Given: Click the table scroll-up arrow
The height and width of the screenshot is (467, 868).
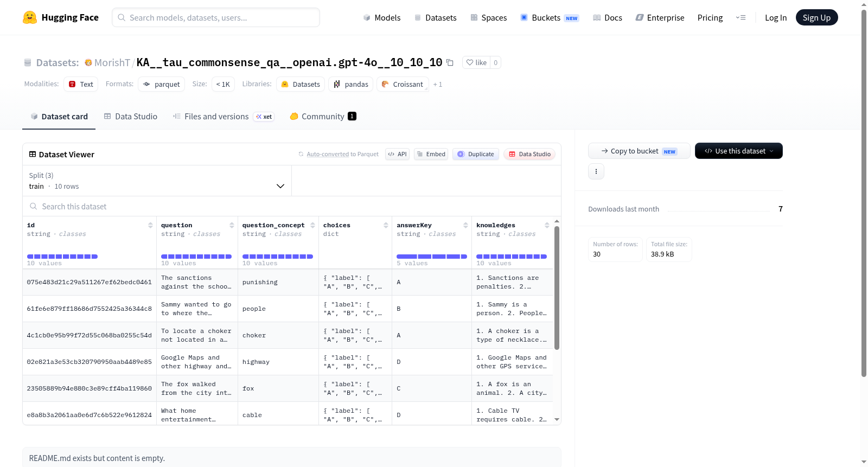Looking at the screenshot, I should (x=557, y=221).
